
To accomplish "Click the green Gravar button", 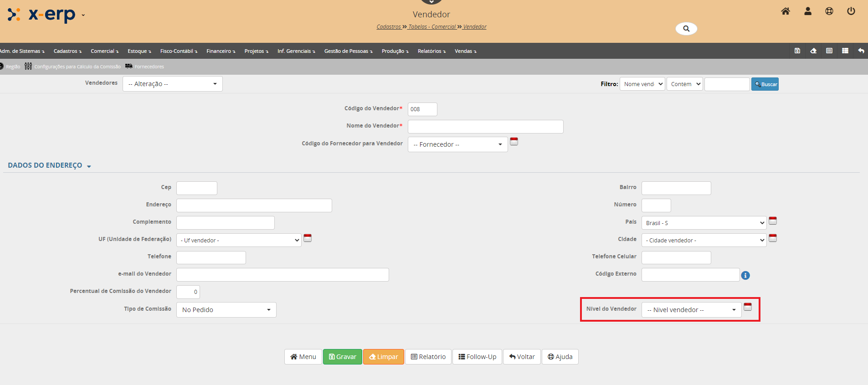I will tap(342, 357).
